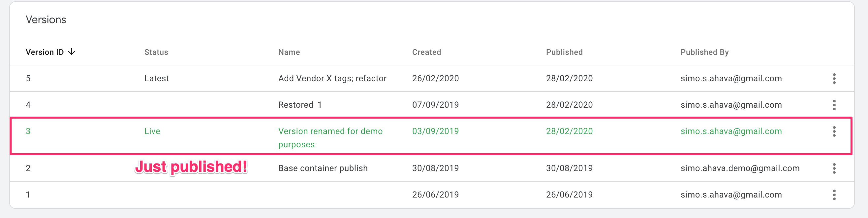Click the Latest status label

(x=157, y=78)
